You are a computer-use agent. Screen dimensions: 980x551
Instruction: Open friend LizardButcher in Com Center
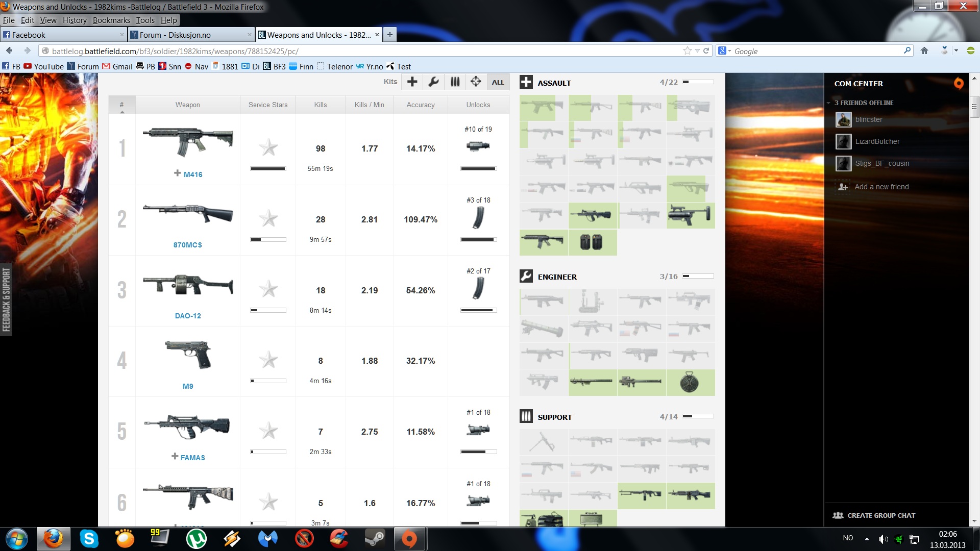click(877, 141)
